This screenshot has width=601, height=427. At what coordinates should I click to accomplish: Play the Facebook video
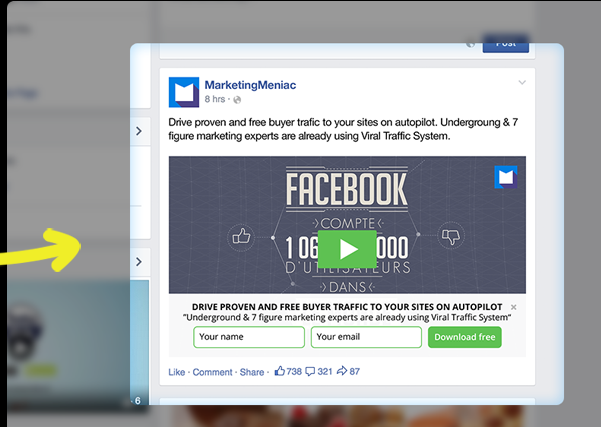tap(347, 249)
